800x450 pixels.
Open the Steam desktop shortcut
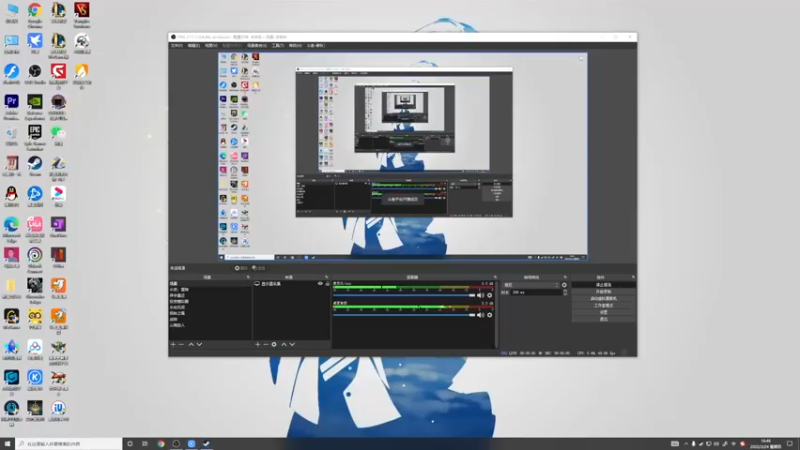click(35, 166)
